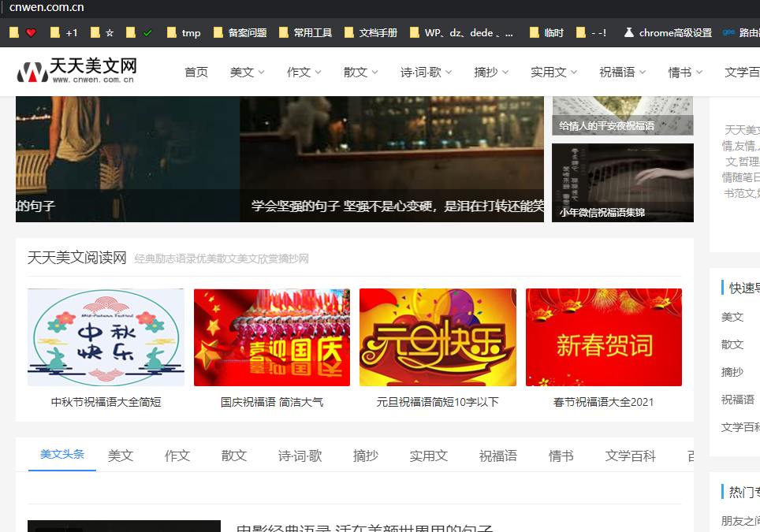Expand the 实用文 navigation dropdown
Image resolution: width=760 pixels, height=532 pixels.
(553, 72)
